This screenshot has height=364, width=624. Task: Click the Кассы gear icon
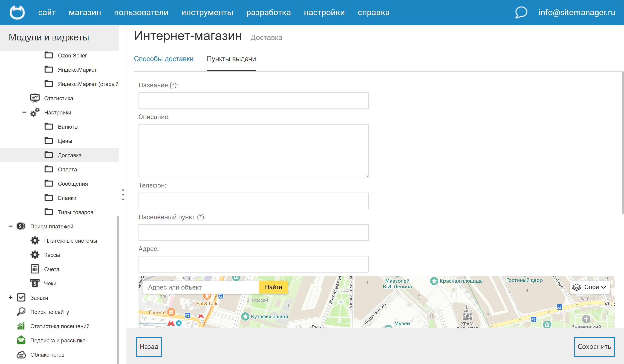point(35,255)
